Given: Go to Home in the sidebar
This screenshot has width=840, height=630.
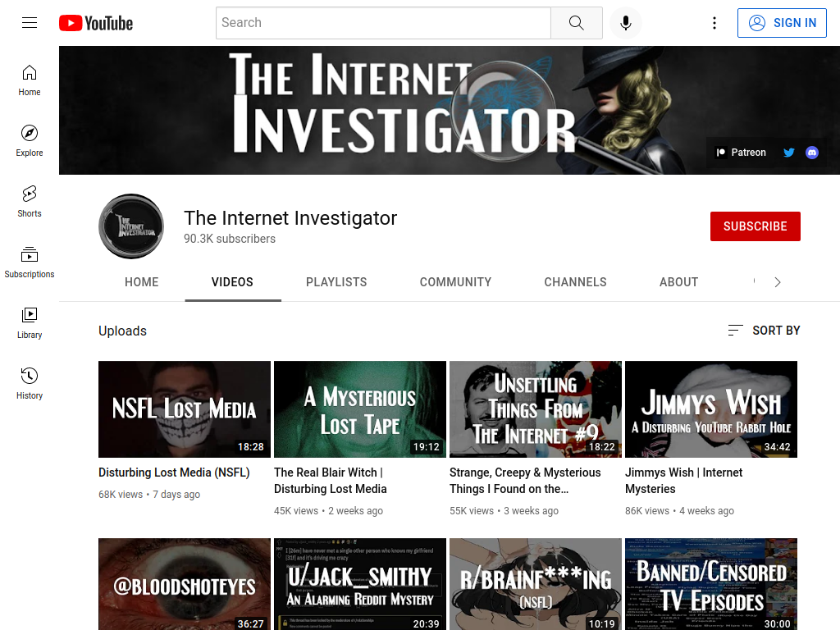Looking at the screenshot, I should (x=30, y=80).
